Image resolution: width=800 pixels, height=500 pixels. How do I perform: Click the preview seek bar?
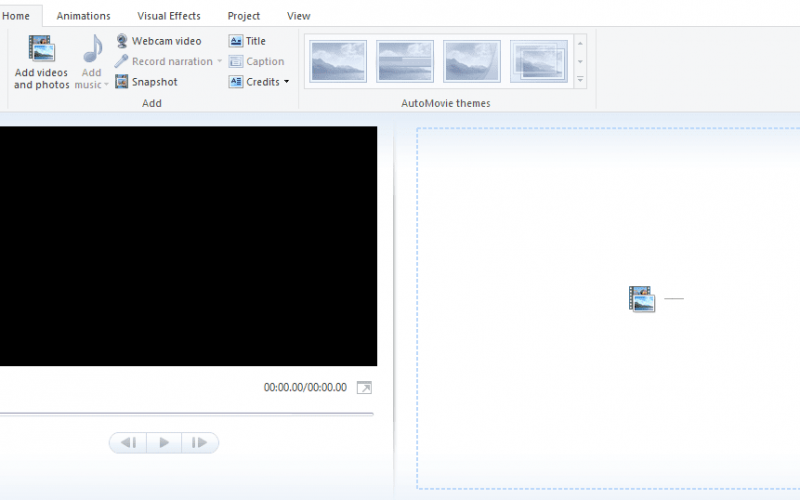[187, 414]
